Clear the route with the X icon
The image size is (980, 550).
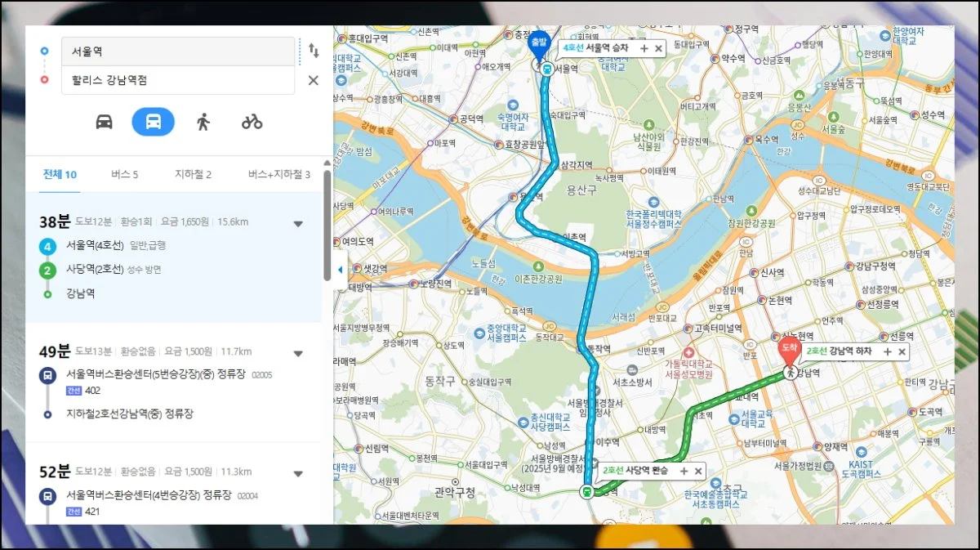[313, 80]
